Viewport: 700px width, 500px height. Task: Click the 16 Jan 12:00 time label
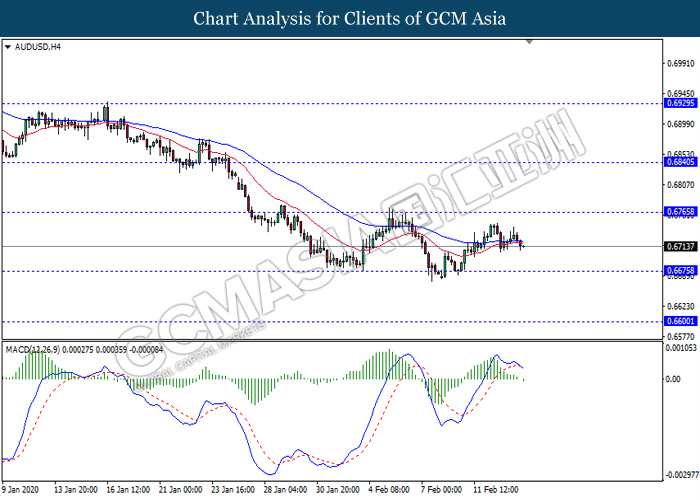pyautogui.click(x=128, y=490)
